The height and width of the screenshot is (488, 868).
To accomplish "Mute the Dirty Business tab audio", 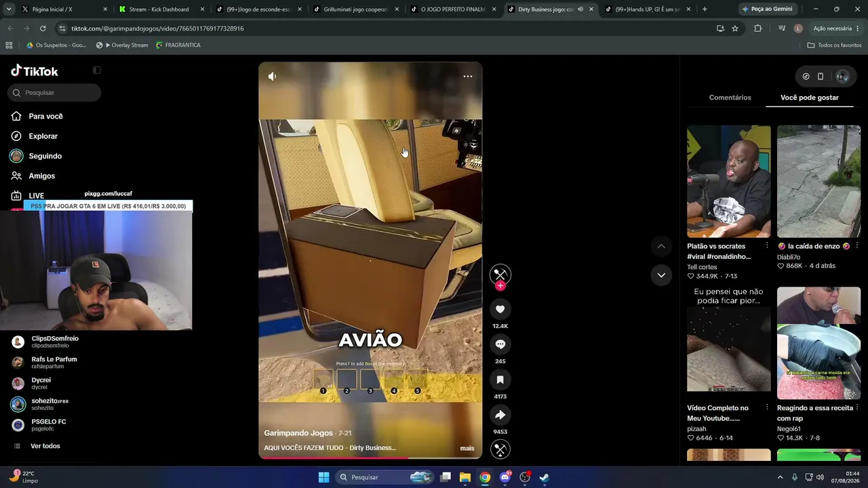I will [x=580, y=9].
